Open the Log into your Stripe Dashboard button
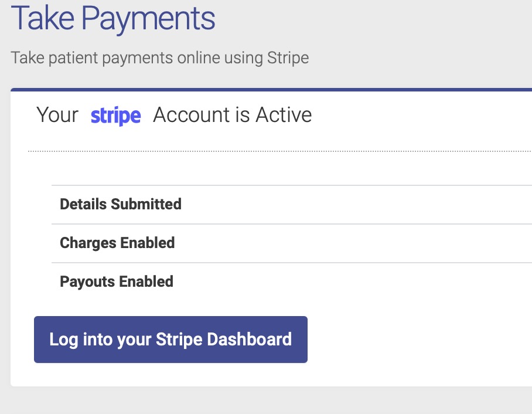Screen dimensions: 532x414 (x=170, y=340)
